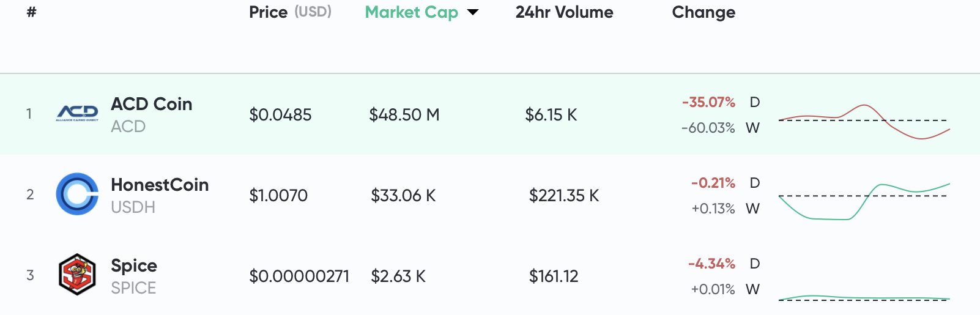
Task: Click the ACD Coin logo icon
Action: click(77, 113)
